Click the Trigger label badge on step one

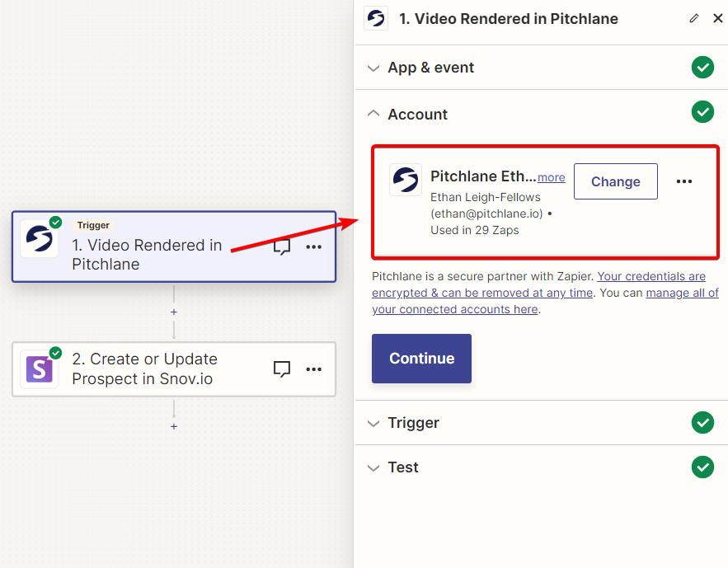[x=93, y=225]
